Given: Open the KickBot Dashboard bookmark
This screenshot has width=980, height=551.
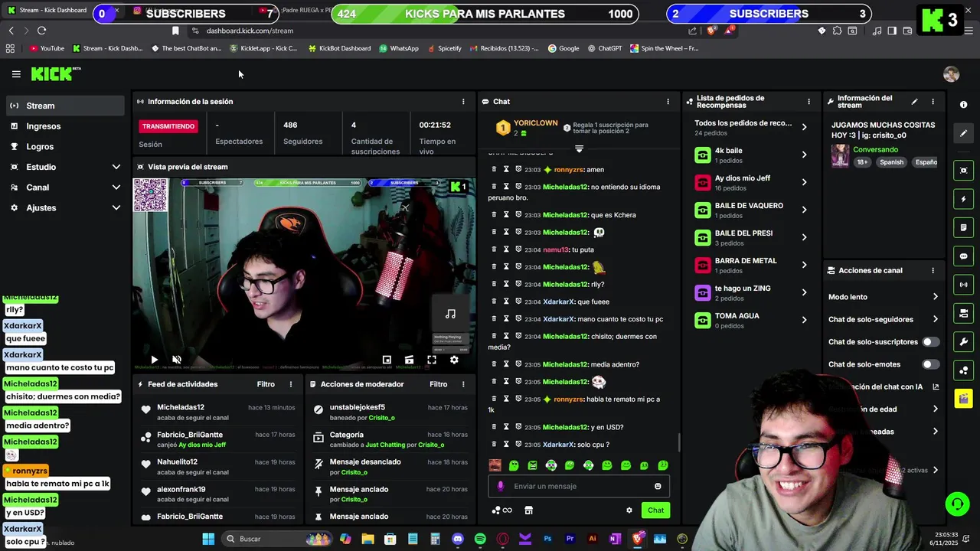Looking at the screenshot, I should click(x=339, y=48).
